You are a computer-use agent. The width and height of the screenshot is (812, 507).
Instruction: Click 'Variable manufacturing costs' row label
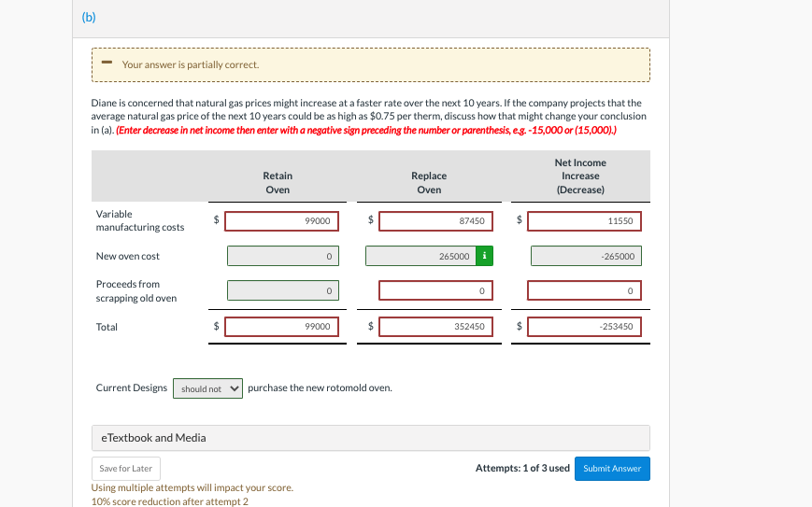pos(140,221)
